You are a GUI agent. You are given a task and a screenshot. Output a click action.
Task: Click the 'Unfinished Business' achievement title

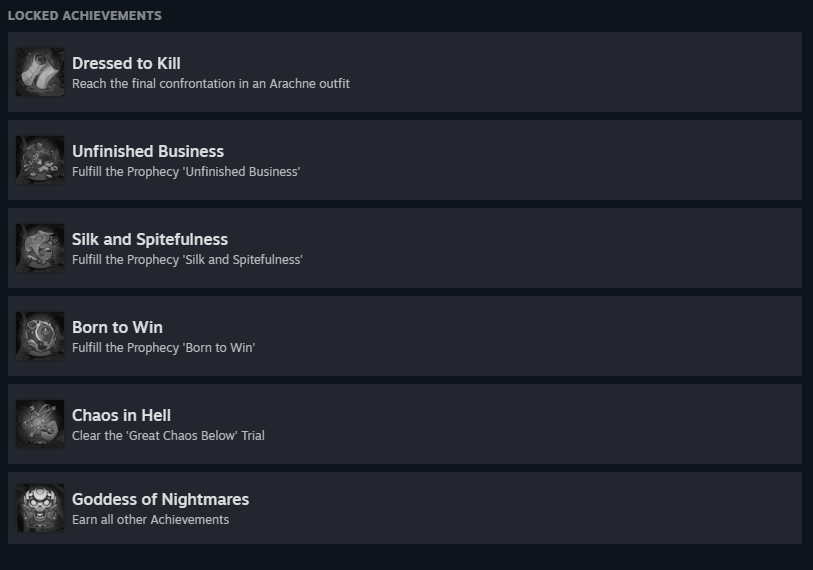click(148, 151)
